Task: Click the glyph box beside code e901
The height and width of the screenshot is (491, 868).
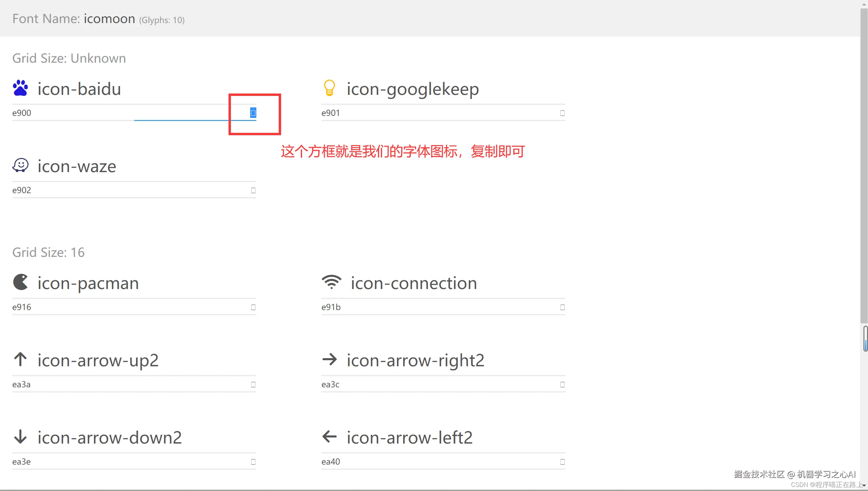Action: [562, 113]
